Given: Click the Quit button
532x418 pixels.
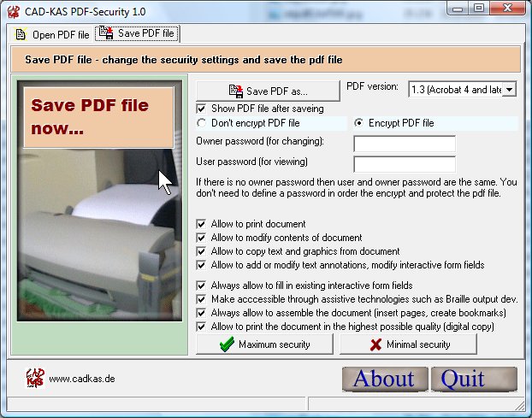Looking at the screenshot, I should 474,379.
